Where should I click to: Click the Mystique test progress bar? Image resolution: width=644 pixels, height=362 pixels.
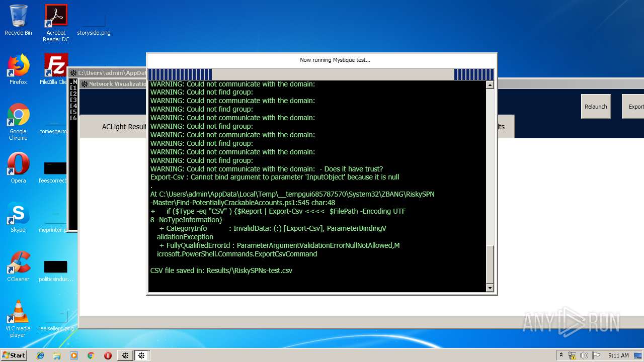click(321, 74)
